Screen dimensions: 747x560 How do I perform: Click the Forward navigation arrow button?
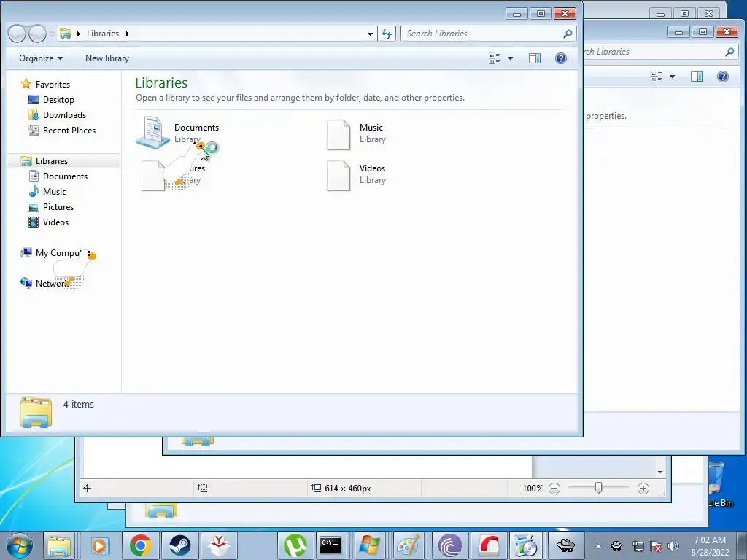tap(38, 34)
